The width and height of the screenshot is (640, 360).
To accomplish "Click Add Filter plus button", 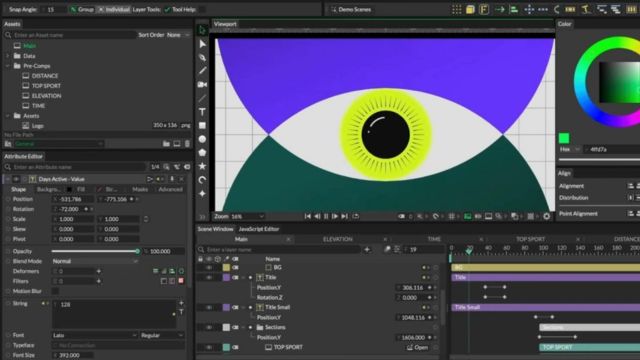I will (x=98, y=281).
